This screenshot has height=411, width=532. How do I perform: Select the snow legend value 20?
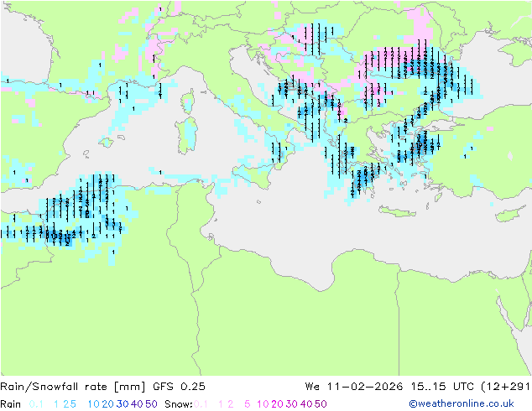coord(277,404)
